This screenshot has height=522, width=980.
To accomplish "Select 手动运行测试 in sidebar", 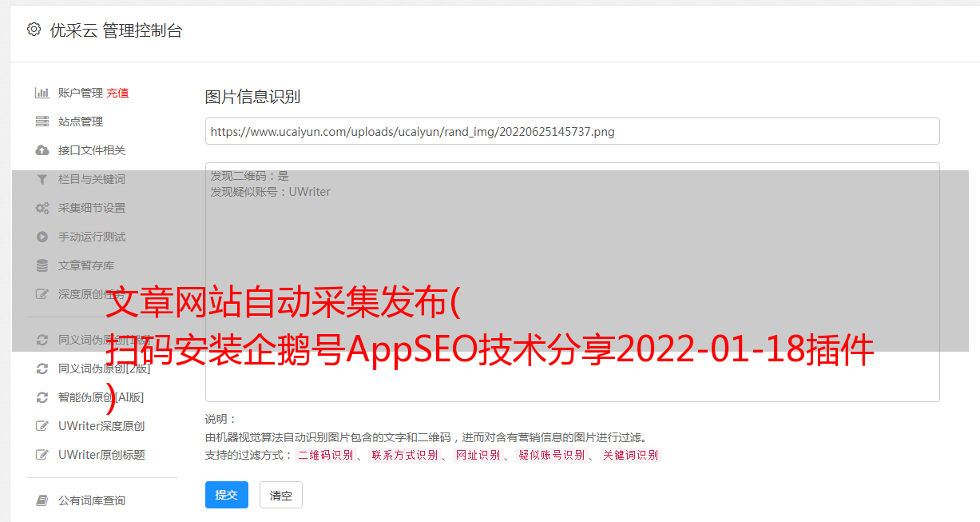I will (92, 237).
